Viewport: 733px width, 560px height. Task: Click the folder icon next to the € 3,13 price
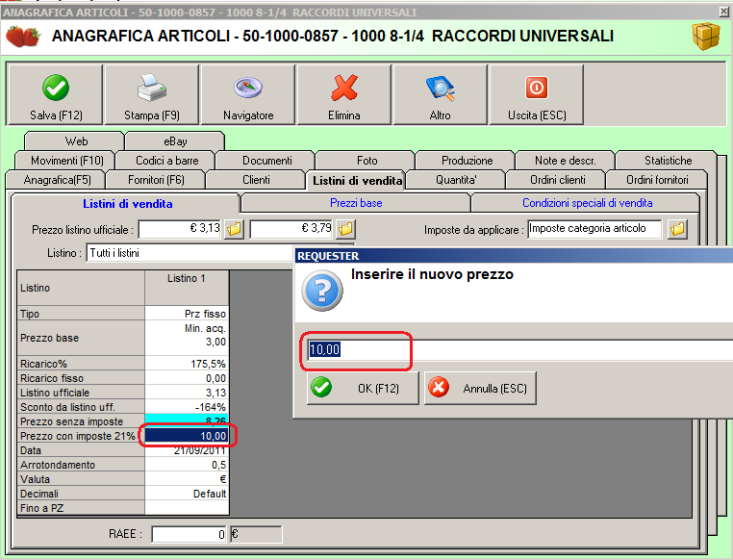(x=234, y=230)
